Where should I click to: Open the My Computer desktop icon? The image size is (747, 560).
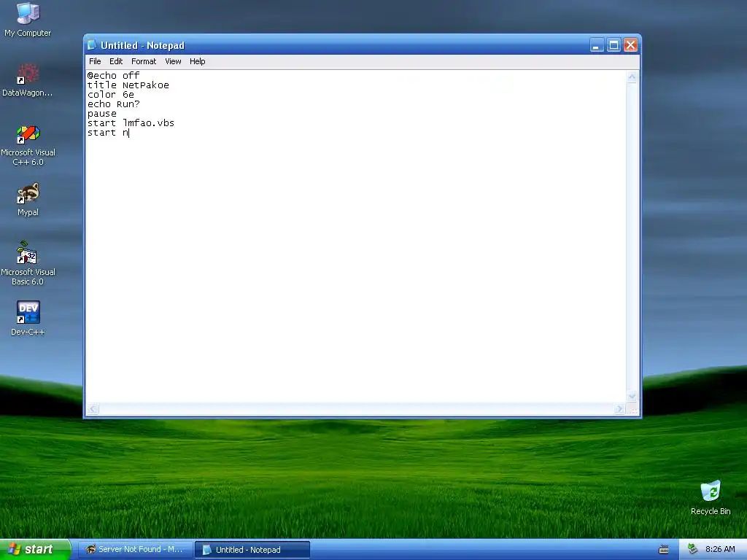(x=28, y=19)
